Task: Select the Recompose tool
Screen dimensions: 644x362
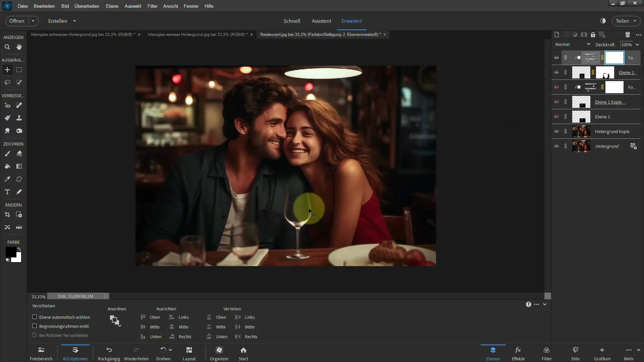Action: [x=19, y=215]
